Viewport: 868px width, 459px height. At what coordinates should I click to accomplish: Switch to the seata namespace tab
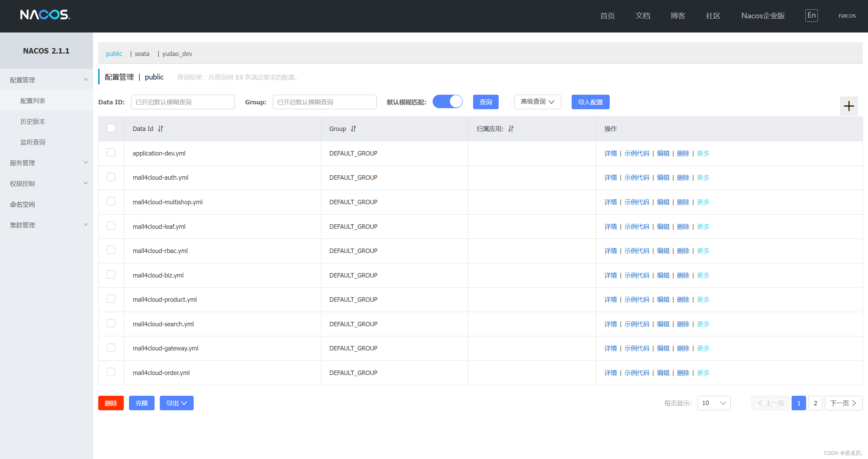142,54
